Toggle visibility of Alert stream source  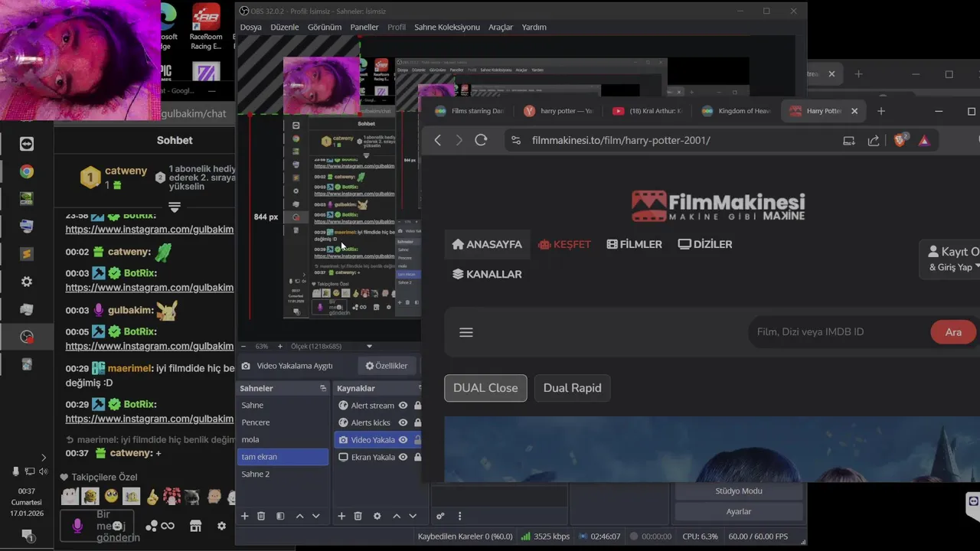pos(403,406)
